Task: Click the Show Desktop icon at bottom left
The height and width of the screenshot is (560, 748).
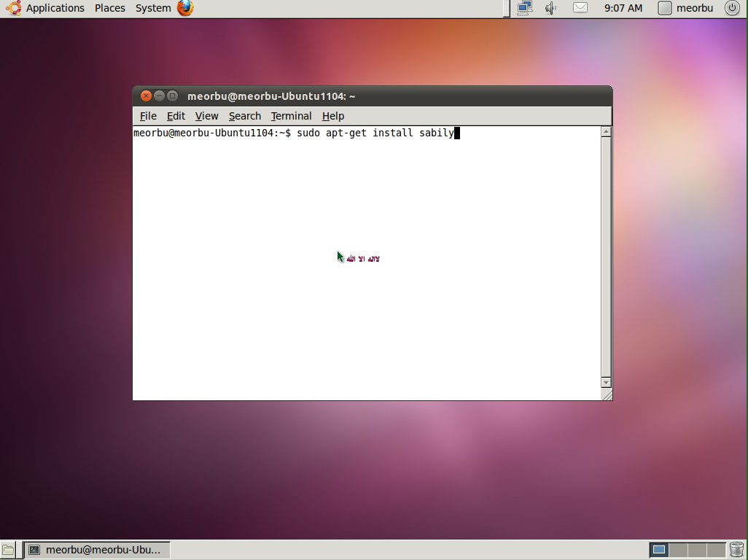Action: 8,549
